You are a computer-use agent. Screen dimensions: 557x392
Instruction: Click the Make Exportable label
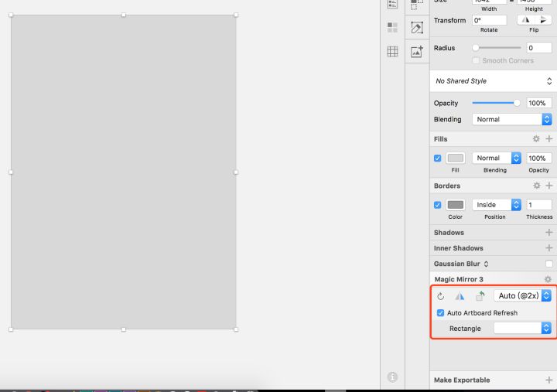click(x=462, y=380)
